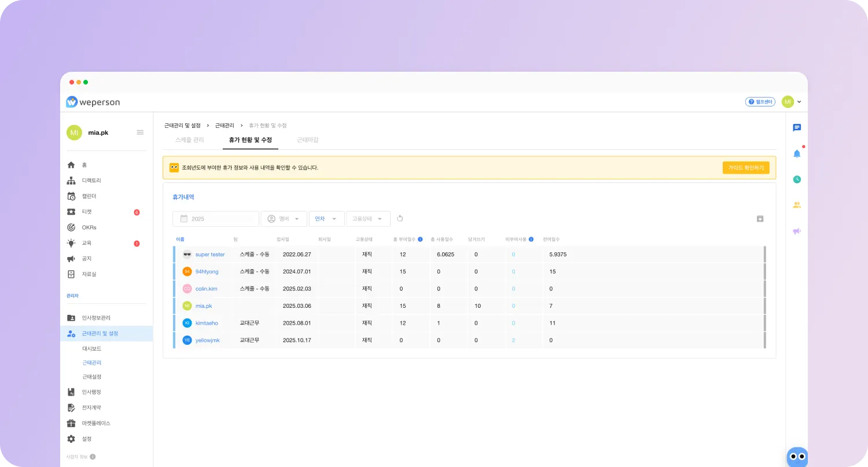The width and height of the screenshot is (868, 467).
Task: Click the 가이드 확인하기 button
Action: pyautogui.click(x=746, y=168)
